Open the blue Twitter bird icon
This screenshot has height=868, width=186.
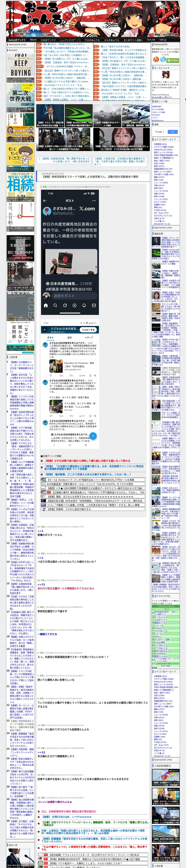pyautogui.click(x=163, y=60)
